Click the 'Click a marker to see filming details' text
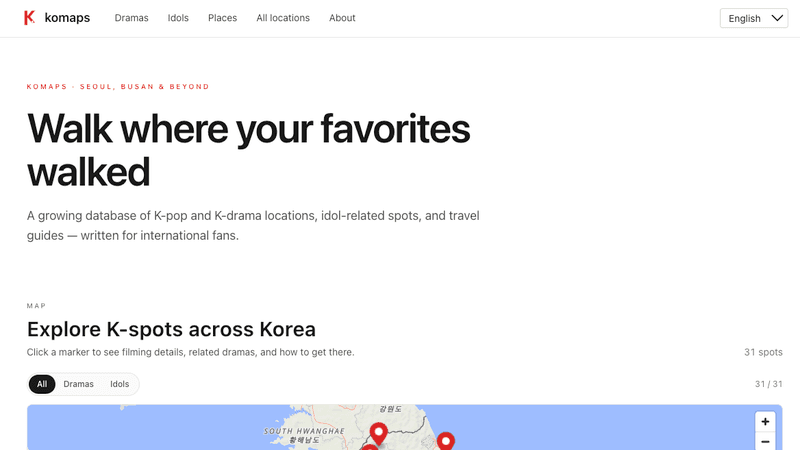 click(190, 352)
